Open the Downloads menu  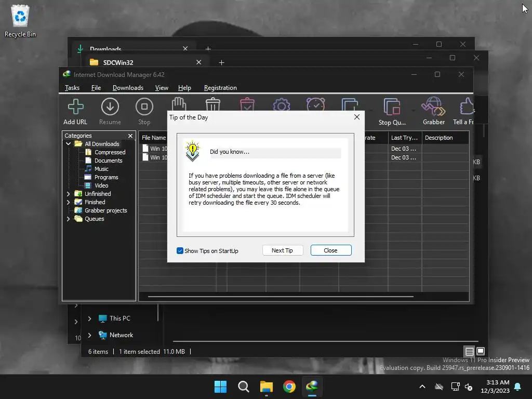click(x=128, y=87)
